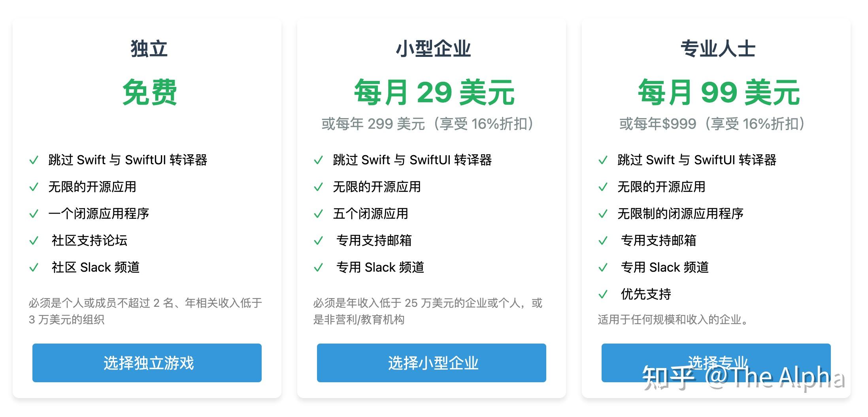Click the checkmark next to 专用支持邮箱 in 专业人士 plan
This screenshot has height=417, width=868.
[x=603, y=241]
